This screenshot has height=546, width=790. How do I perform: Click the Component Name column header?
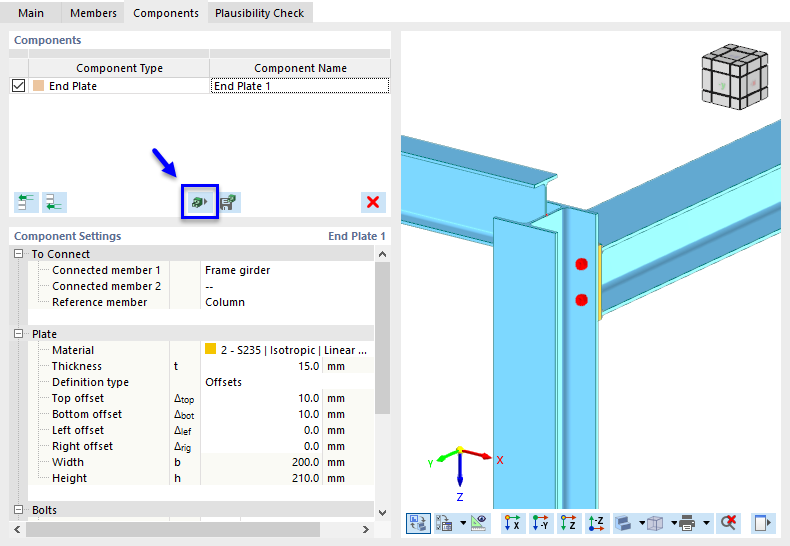tap(300, 68)
